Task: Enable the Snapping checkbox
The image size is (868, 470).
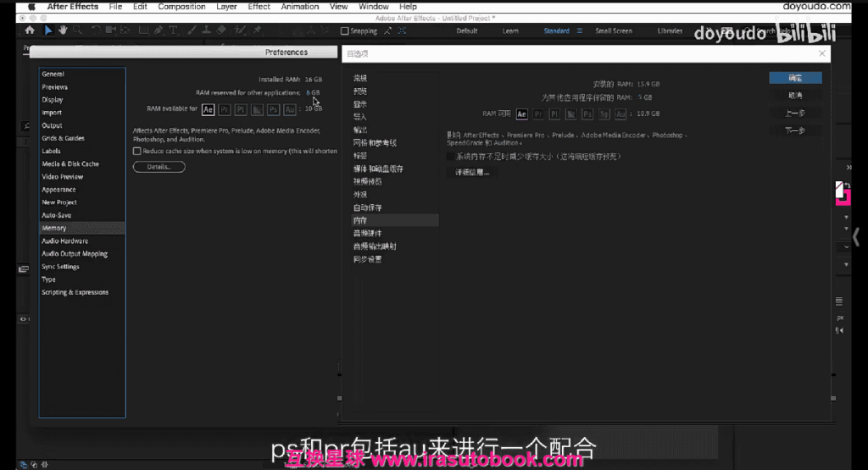Action: 344,31
